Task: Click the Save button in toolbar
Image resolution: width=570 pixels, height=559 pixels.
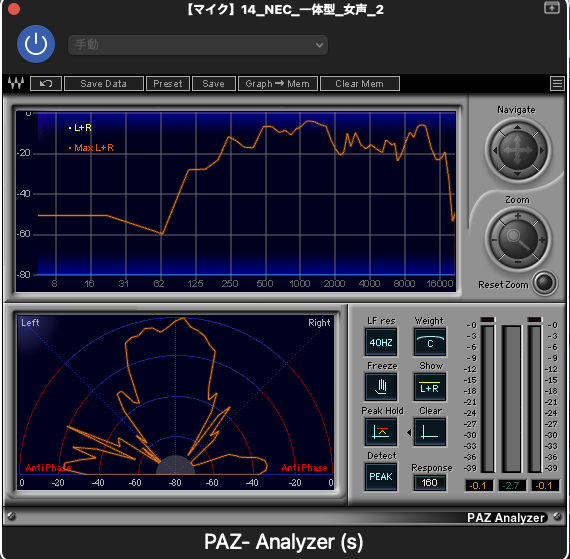Action: tap(214, 84)
